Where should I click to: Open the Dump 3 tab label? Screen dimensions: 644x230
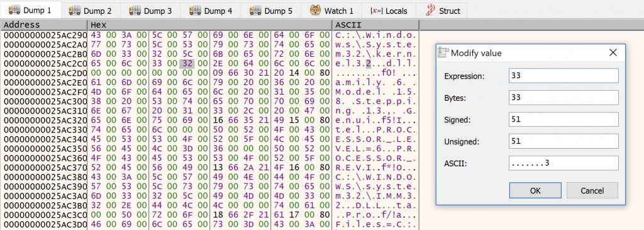[x=157, y=11]
